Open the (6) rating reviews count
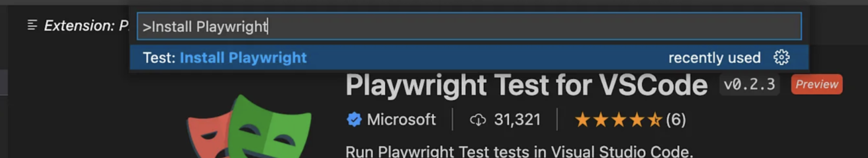Image resolution: width=868 pixels, height=158 pixels. click(676, 120)
